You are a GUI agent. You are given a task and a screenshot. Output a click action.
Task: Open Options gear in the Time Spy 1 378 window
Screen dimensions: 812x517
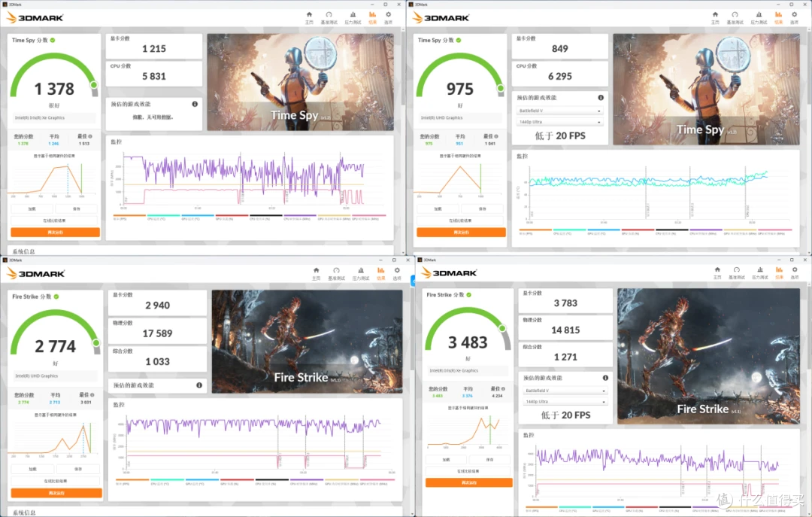[389, 17]
